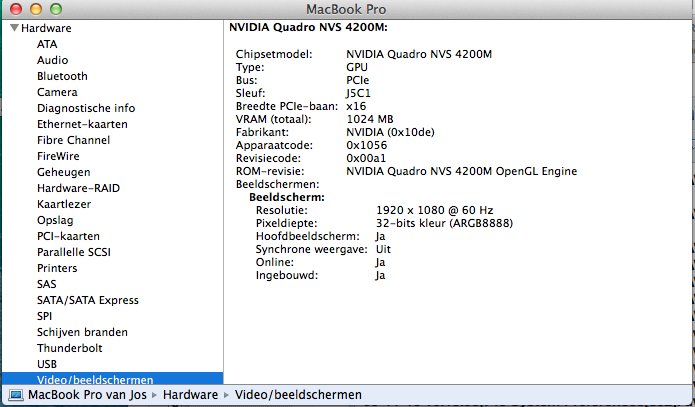Select ATA in the sidebar

(x=47, y=44)
